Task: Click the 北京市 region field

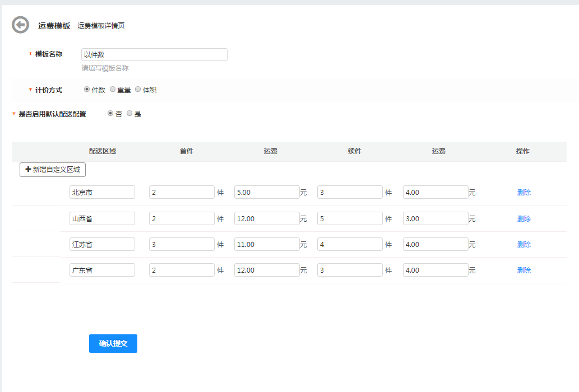Action: [102, 192]
